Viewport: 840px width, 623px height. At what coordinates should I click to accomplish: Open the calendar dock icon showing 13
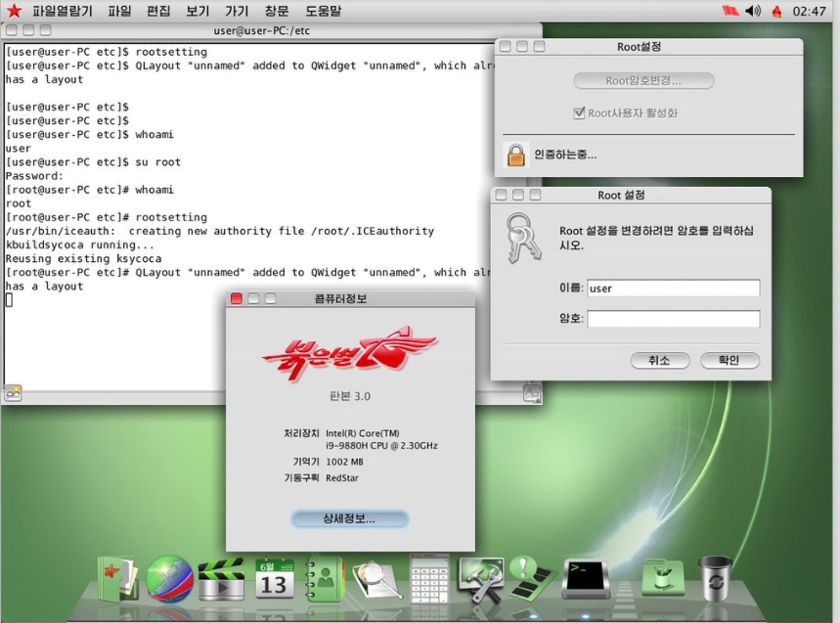(274, 579)
